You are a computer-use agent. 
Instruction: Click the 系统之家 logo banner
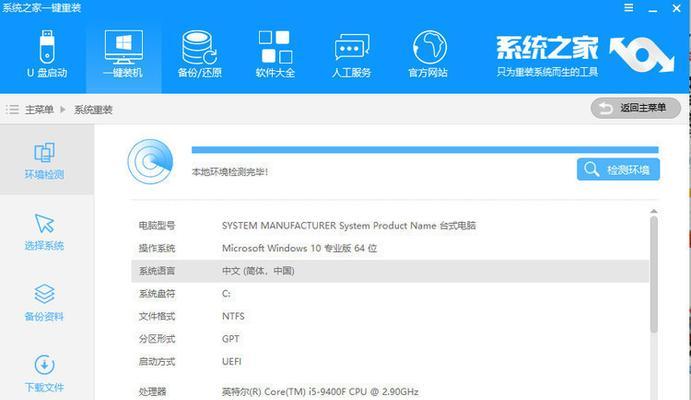point(585,56)
